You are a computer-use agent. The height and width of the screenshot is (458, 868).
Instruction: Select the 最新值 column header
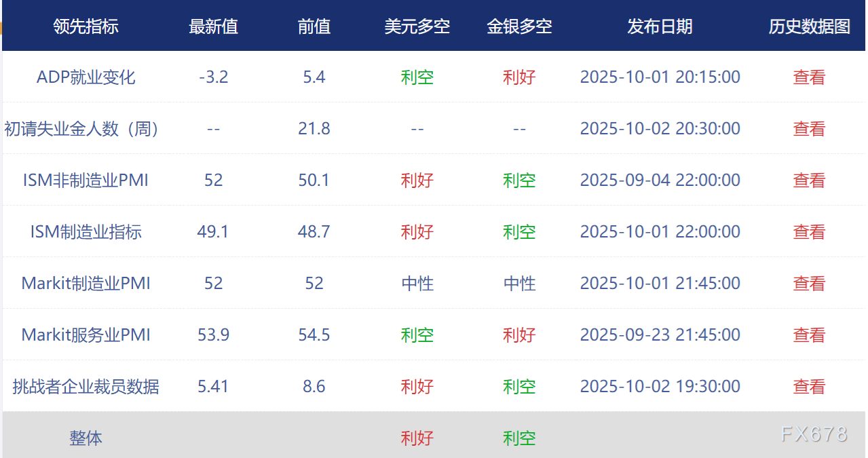coord(213,26)
